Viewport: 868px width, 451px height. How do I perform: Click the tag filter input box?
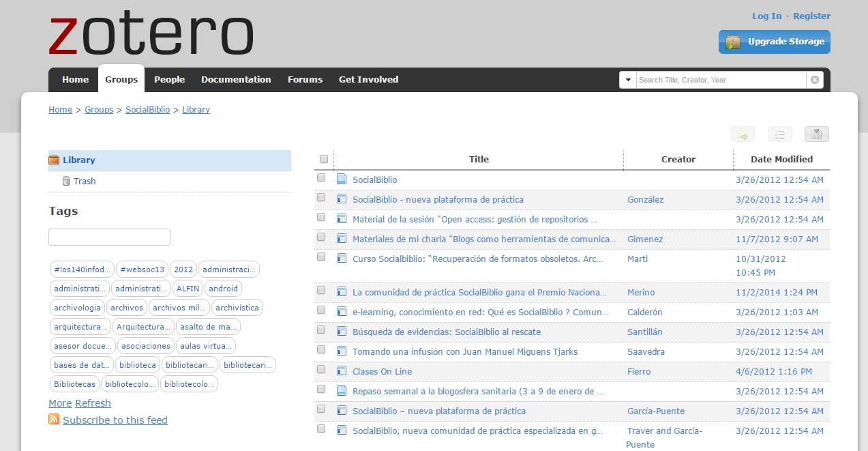coord(109,237)
